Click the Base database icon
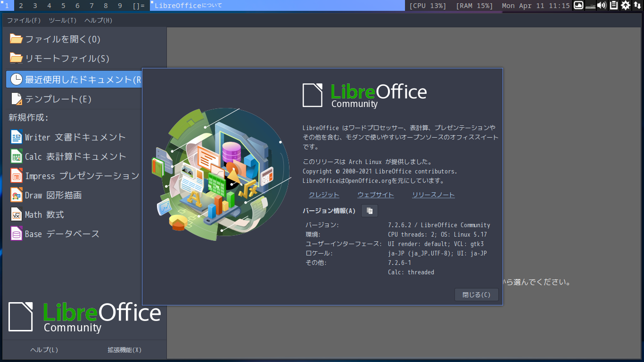Image resolution: width=644 pixels, height=362 pixels. tap(17, 234)
